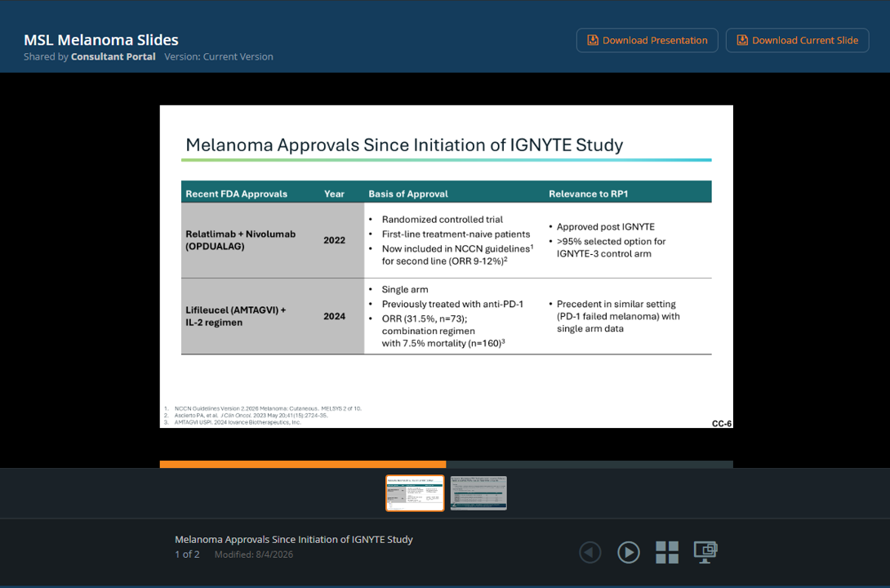Screen dimensions: 890x588
Task: Click the 'Single arm' bullet
Action: (x=405, y=289)
